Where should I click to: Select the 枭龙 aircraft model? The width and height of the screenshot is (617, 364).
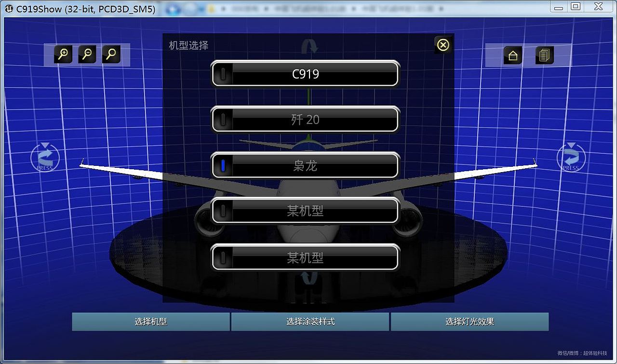click(x=306, y=166)
